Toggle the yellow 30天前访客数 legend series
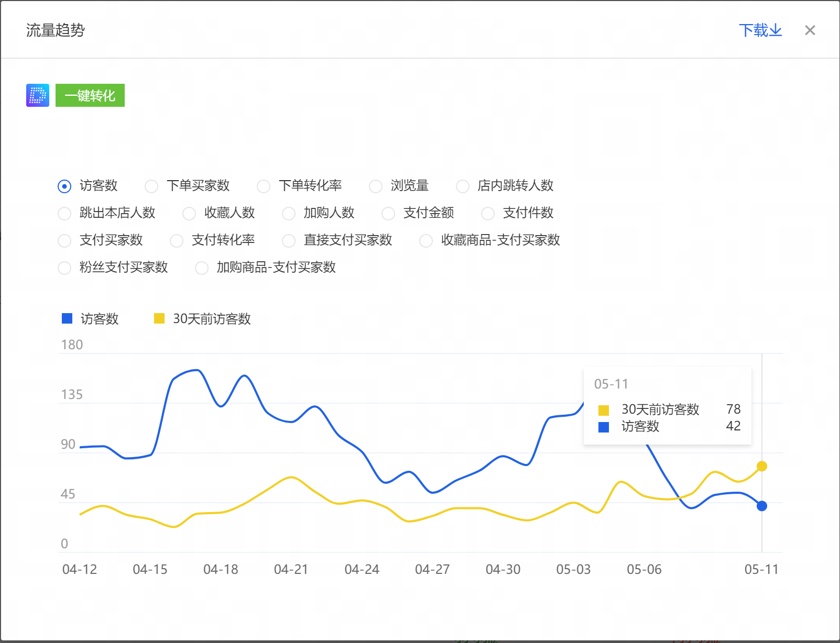The image size is (840, 643). tap(202, 318)
